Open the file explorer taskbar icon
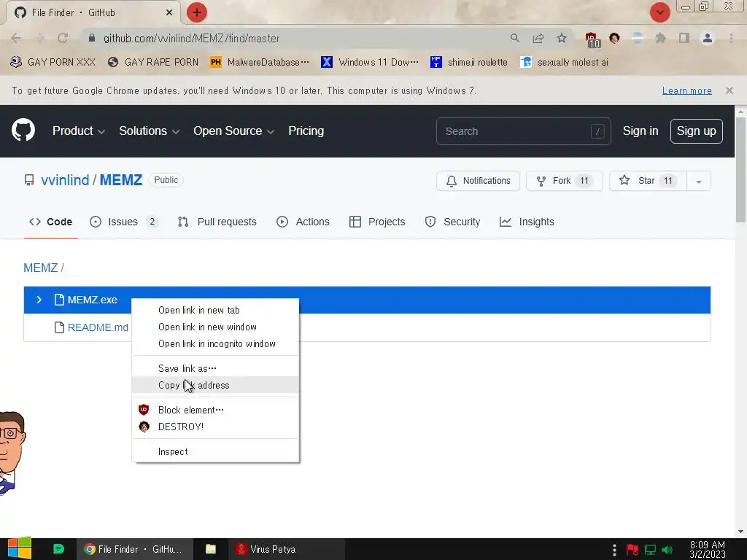747x560 pixels. pyautogui.click(x=211, y=549)
